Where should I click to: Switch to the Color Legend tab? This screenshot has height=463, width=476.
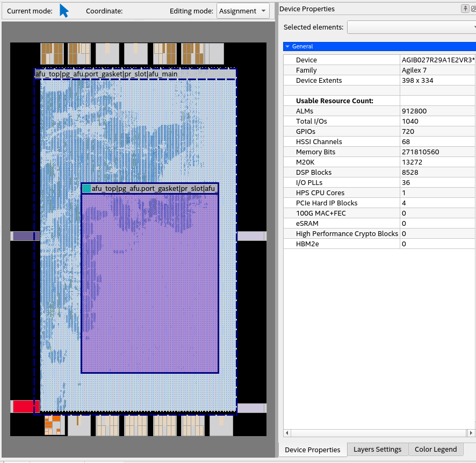point(435,450)
